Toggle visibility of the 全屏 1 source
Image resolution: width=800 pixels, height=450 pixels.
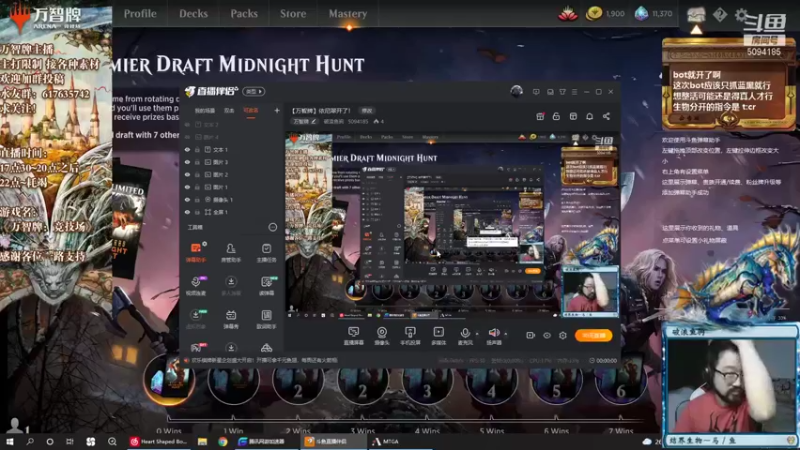point(187,212)
